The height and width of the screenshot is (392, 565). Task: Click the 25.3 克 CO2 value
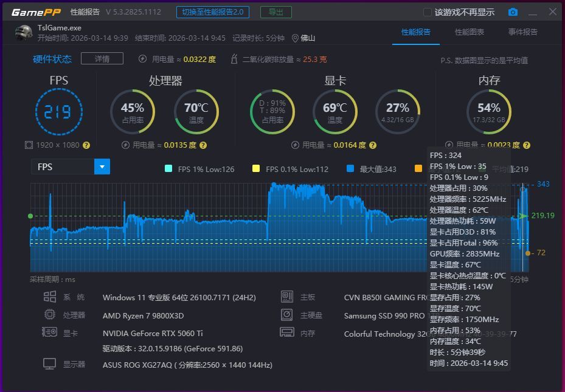314,59
